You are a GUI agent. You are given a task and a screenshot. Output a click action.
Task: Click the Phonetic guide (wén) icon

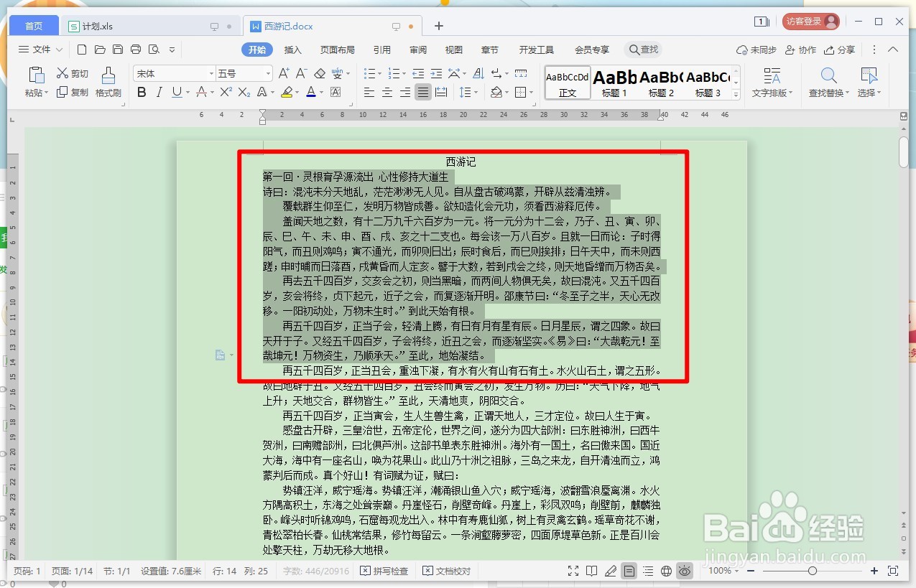(338, 73)
